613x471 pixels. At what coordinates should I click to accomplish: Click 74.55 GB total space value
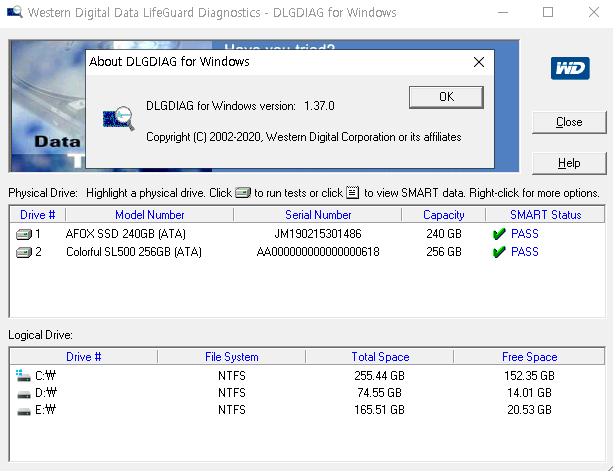click(x=379, y=392)
